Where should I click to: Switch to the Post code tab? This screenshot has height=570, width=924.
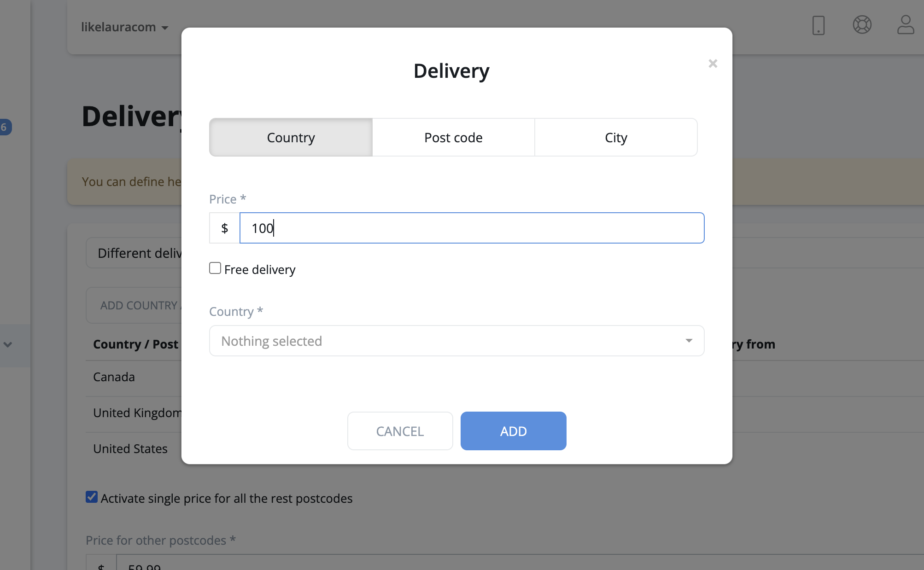(x=453, y=137)
